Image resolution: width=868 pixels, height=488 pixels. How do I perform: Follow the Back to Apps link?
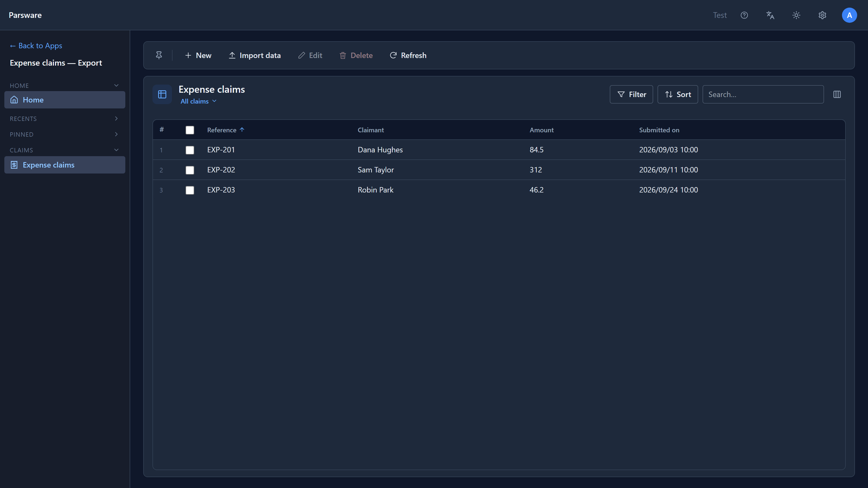(x=36, y=46)
